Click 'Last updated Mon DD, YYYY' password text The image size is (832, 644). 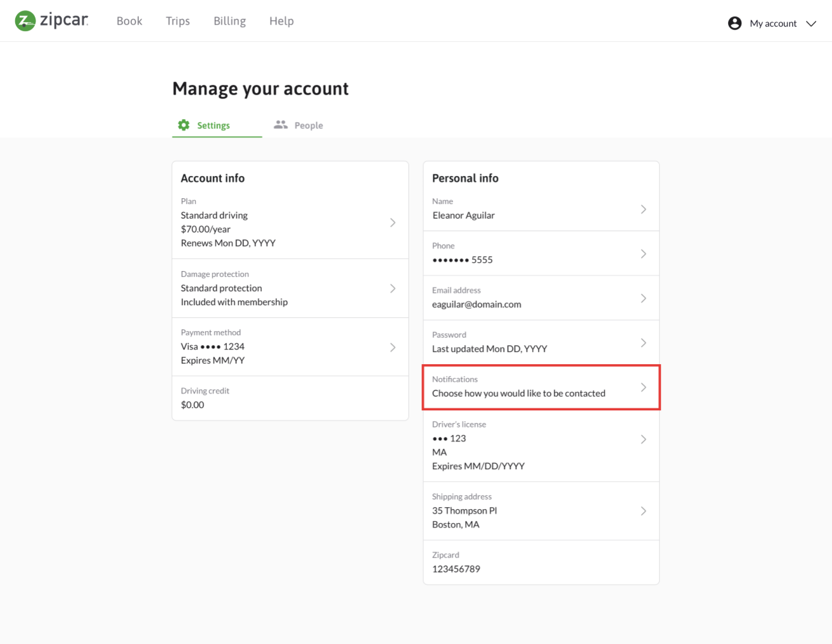click(x=489, y=349)
